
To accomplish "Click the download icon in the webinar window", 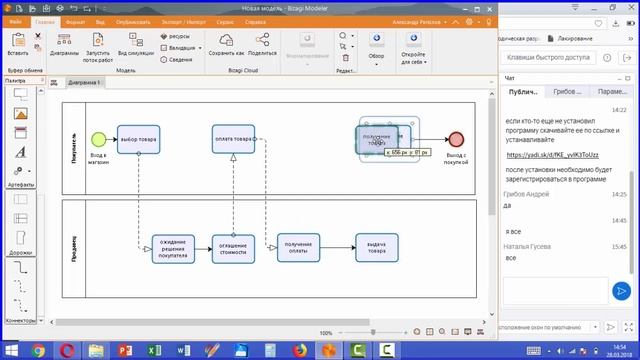I will (616, 24).
